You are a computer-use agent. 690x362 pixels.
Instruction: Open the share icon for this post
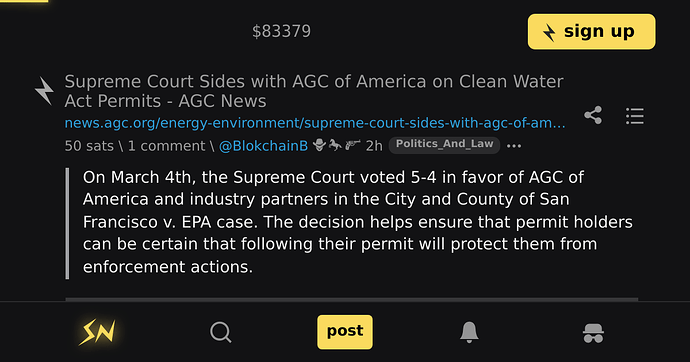[593, 115]
